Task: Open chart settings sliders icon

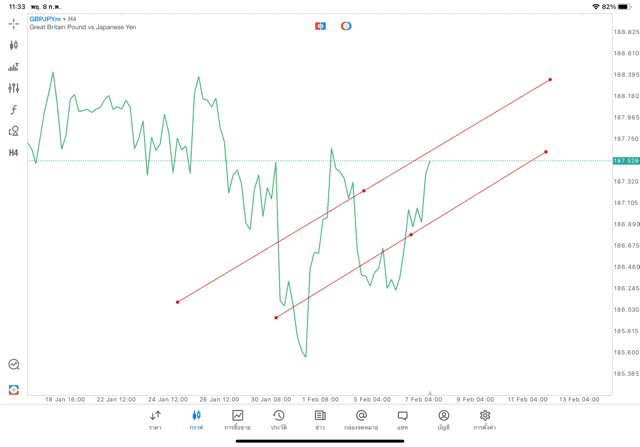Action: [14, 88]
